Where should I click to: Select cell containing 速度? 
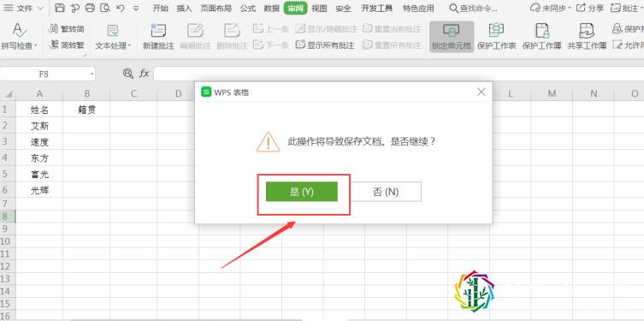point(39,142)
